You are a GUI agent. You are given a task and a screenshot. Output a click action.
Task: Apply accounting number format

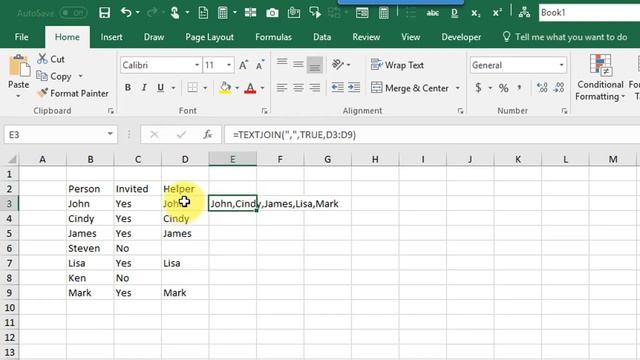click(478, 88)
